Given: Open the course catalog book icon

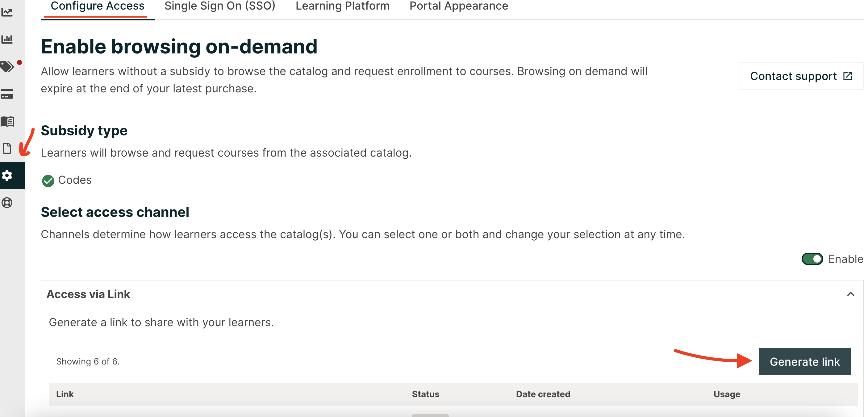Looking at the screenshot, I should (x=8, y=121).
